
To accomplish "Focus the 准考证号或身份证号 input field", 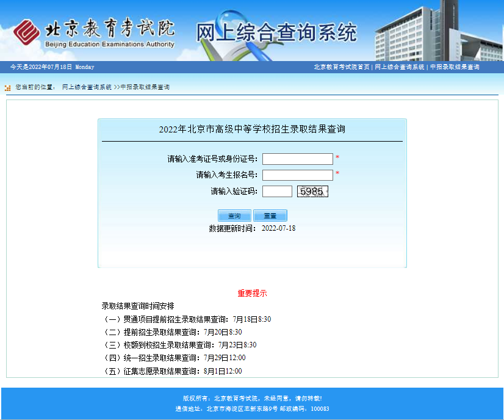I will pyautogui.click(x=298, y=159).
